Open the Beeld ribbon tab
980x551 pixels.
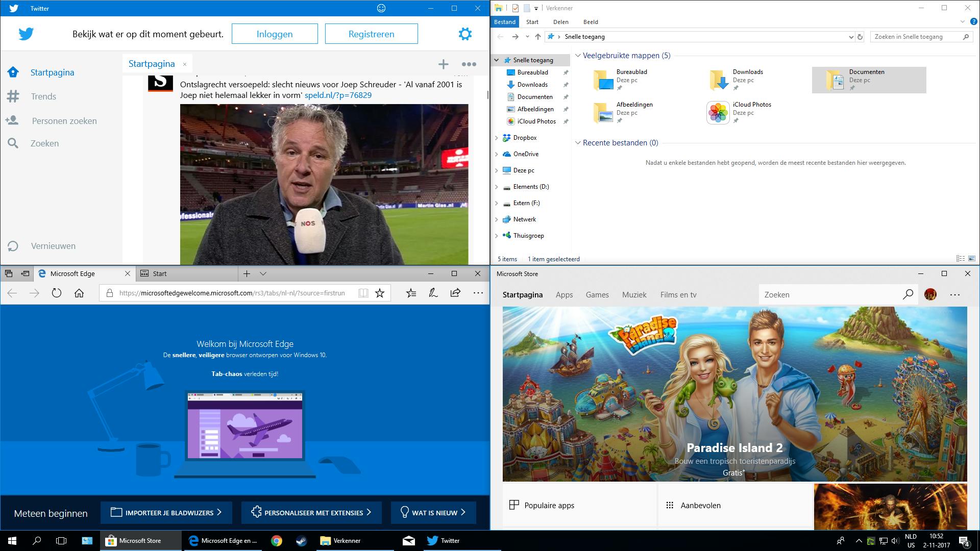point(591,22)
